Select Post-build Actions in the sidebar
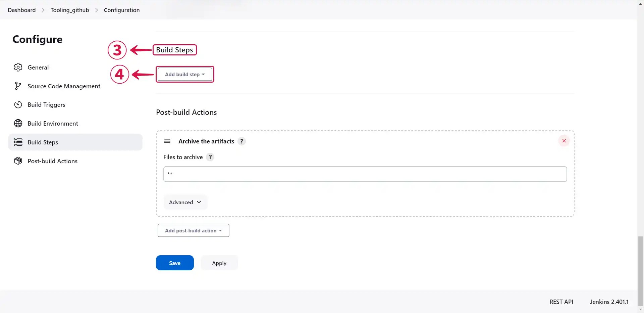 coord(52,161)
